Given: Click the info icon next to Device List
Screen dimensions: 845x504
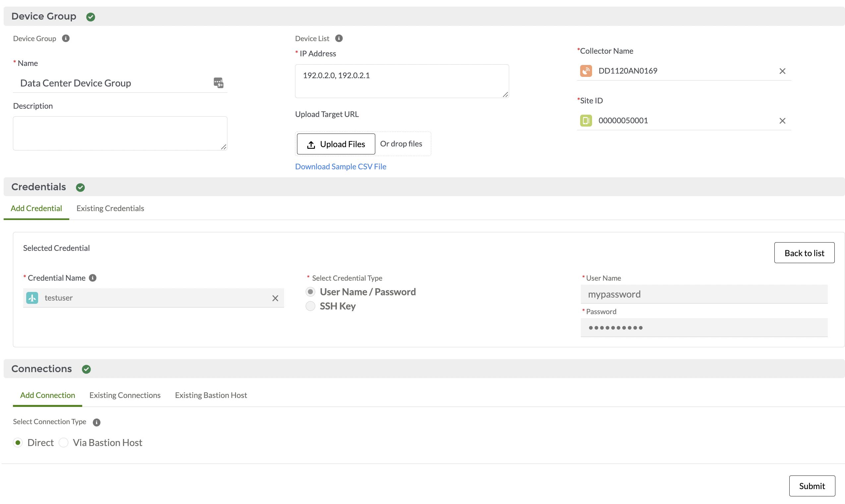Looking at the screenshot, I should (x=339, y=38).
